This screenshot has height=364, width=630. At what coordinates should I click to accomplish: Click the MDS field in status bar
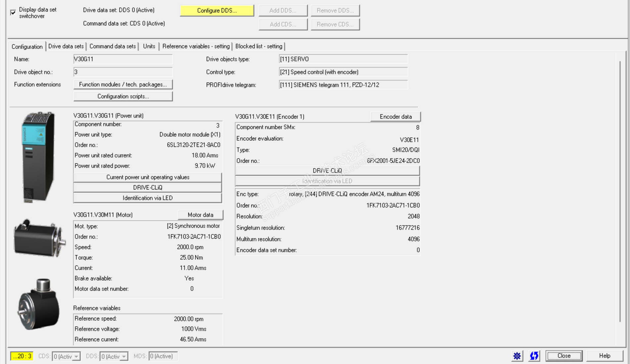coord(163,356)
